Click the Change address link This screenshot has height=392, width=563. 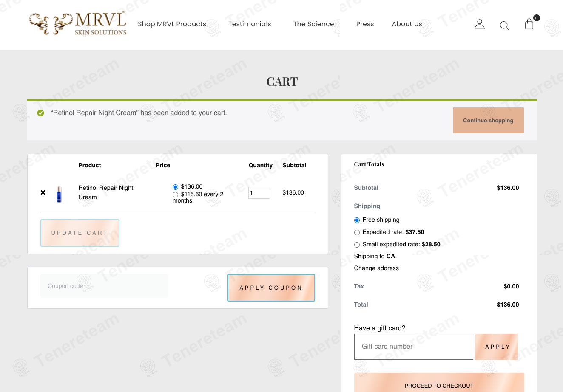pyautogui.click(x=376, y=268)
